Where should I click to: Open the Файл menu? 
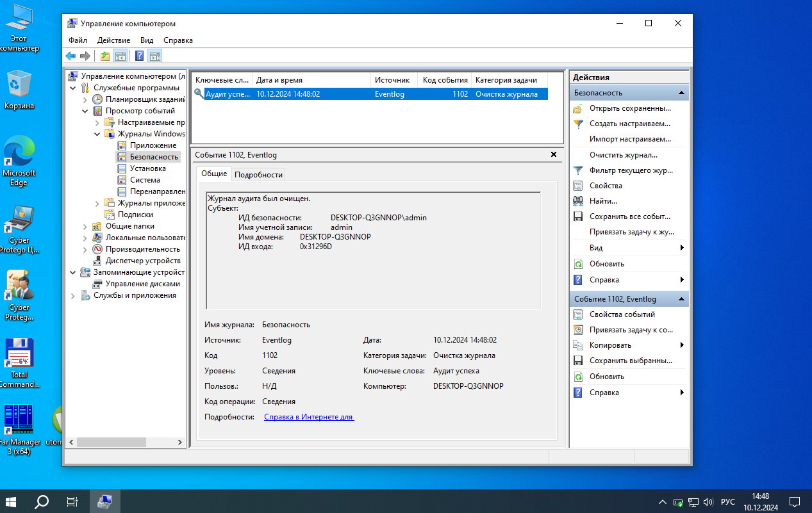[x=78, y=40]
